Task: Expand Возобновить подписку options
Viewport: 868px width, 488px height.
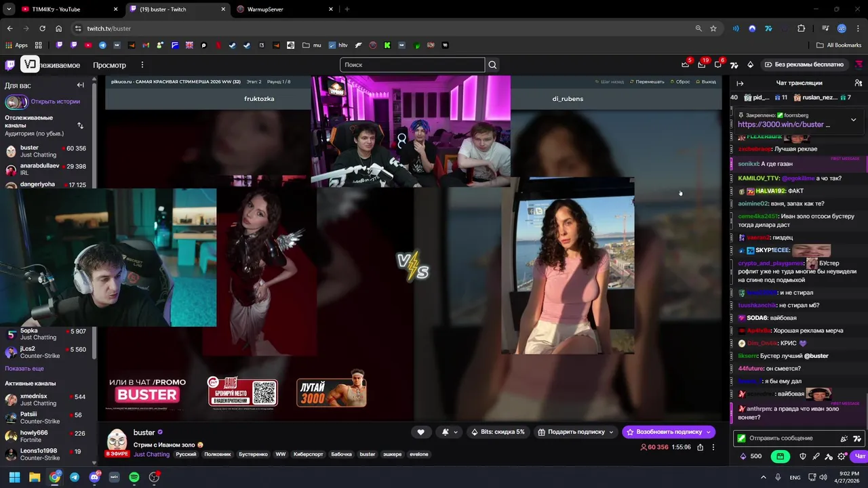Action: 709,432
